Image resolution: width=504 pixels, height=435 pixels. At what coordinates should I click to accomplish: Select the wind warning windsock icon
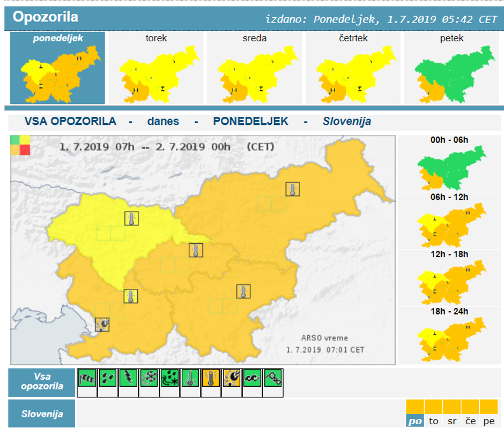(87, 378)
